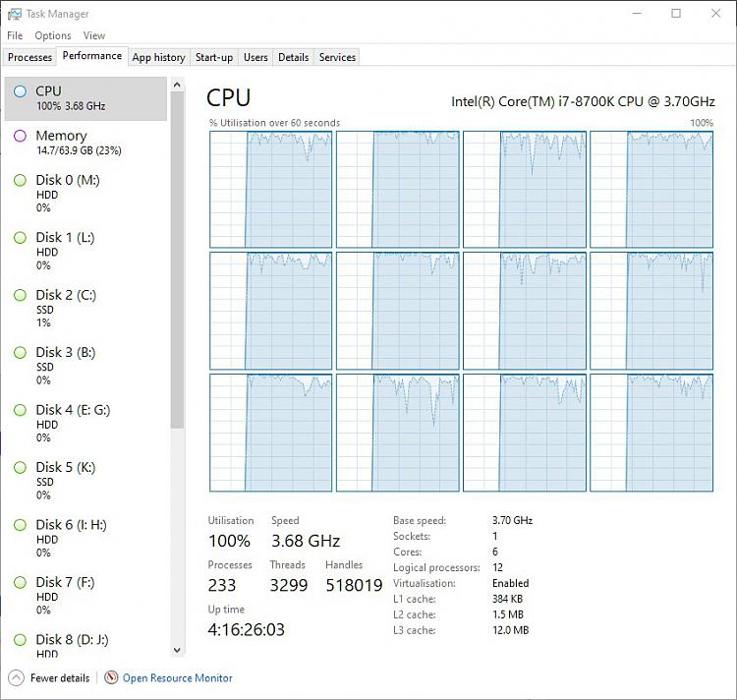Open the File menu
The image size is (737, 700).
(x=15, y=35)
